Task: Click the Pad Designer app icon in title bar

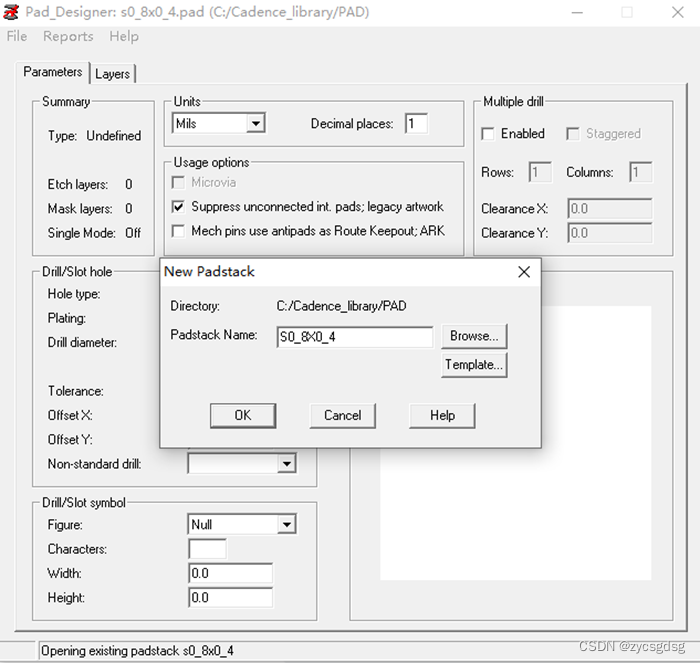Action: (x=13, y=12)
